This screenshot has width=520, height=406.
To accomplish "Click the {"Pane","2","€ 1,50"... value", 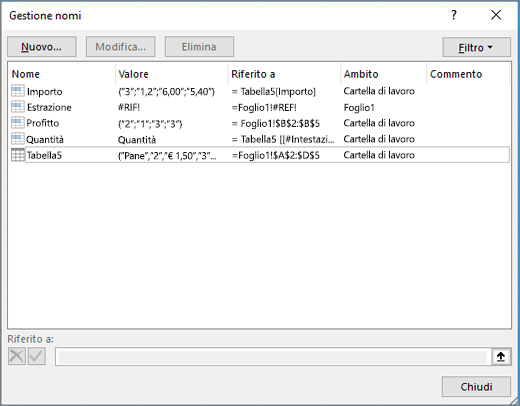I will click(x=167, y=155).
